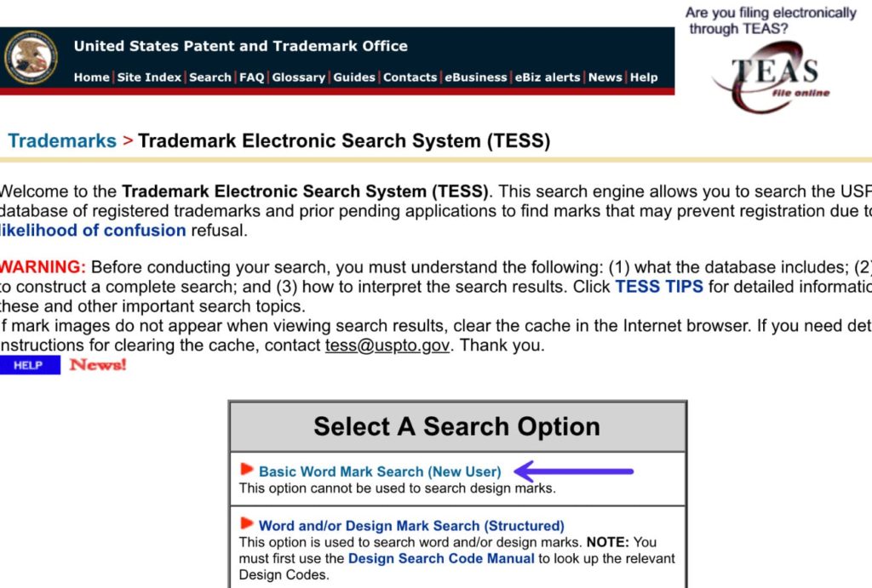
Task: Click the TEAS File Online logo
Action: (x=771, y=72)
